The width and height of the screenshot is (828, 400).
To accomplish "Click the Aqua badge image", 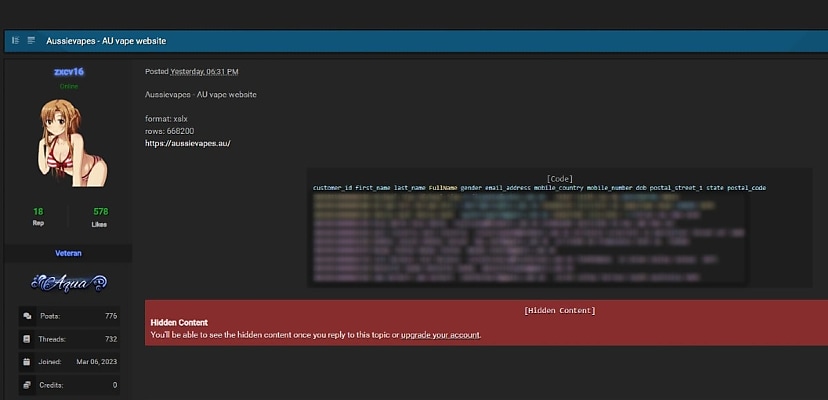I will click(x=69, y=283).
